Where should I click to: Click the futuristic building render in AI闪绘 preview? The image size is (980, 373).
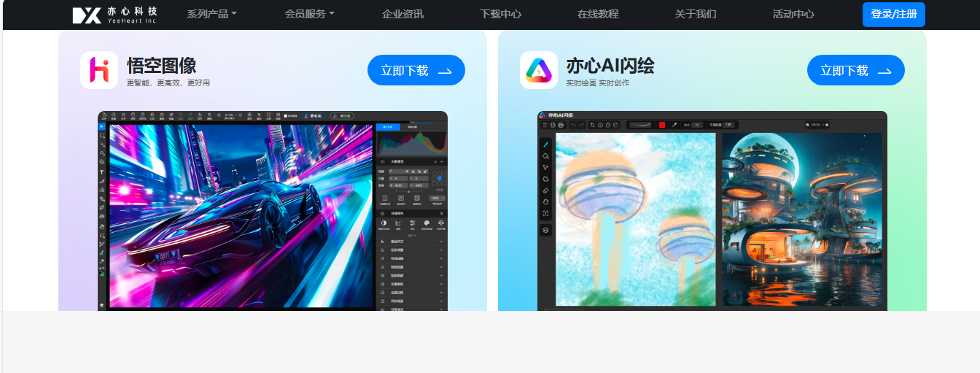tap(801, 219)
